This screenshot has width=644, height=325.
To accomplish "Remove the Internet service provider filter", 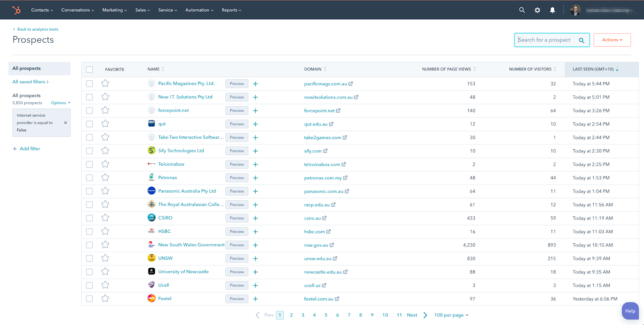I will pyautogui.click(x=66, y=123).
